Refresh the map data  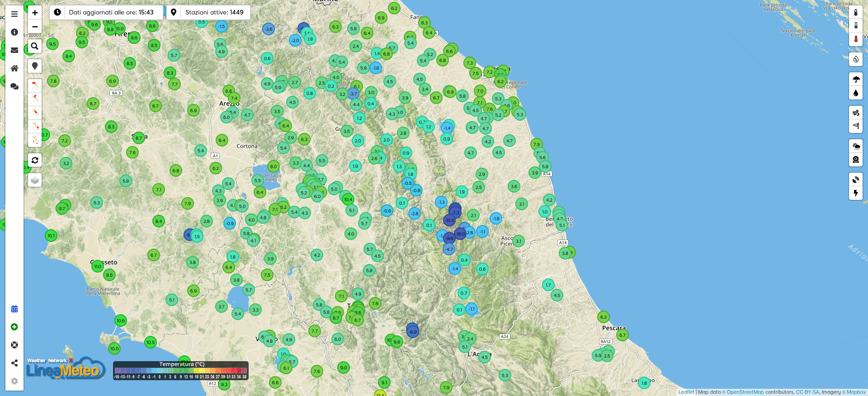[x=35, y=160]
